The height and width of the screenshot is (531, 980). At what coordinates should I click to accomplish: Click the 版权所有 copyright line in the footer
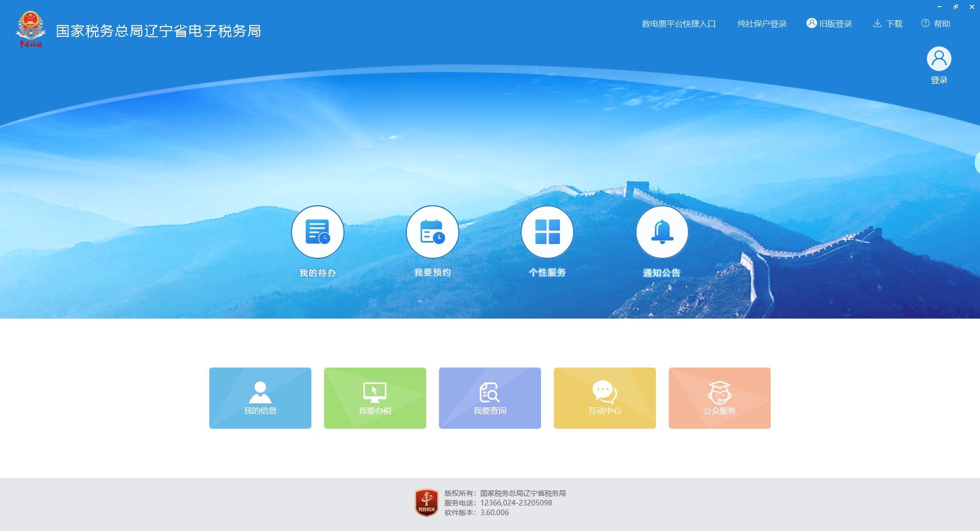pyautogui.click(x=505, y=493)
